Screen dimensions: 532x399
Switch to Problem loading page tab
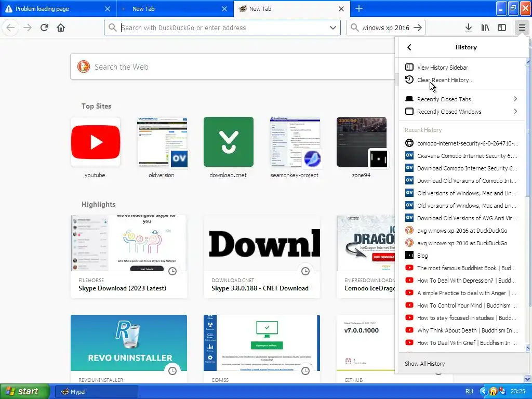58,9
